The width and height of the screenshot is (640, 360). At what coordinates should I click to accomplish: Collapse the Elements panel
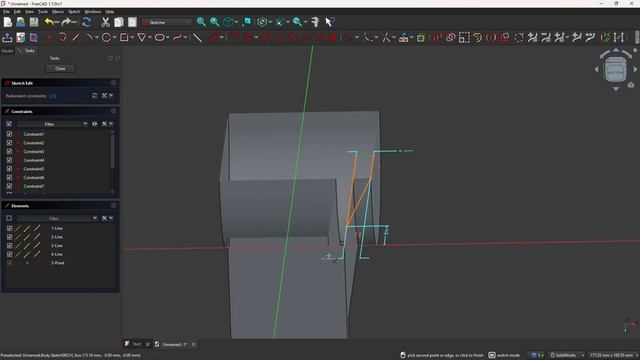tap(113, 206)
